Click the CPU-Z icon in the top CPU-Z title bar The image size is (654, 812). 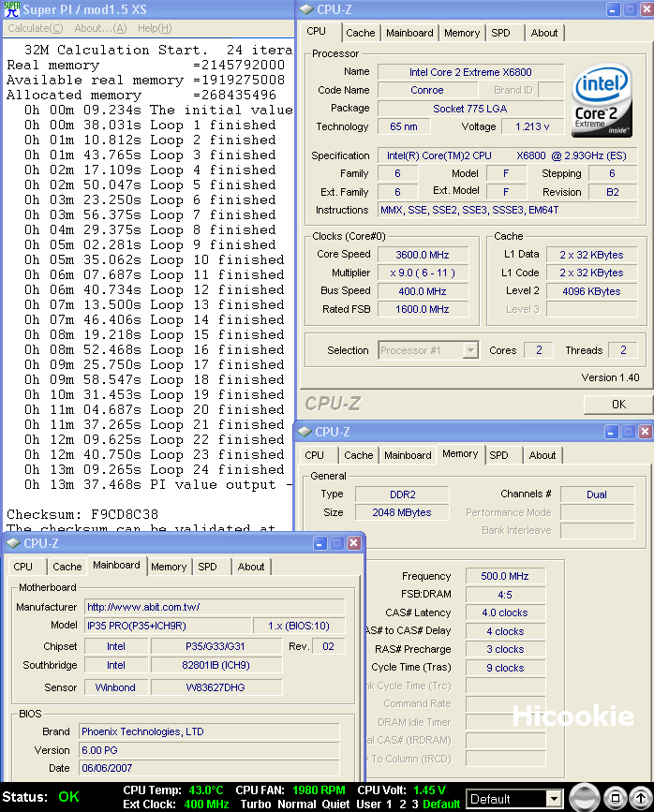tap(306, 9)
